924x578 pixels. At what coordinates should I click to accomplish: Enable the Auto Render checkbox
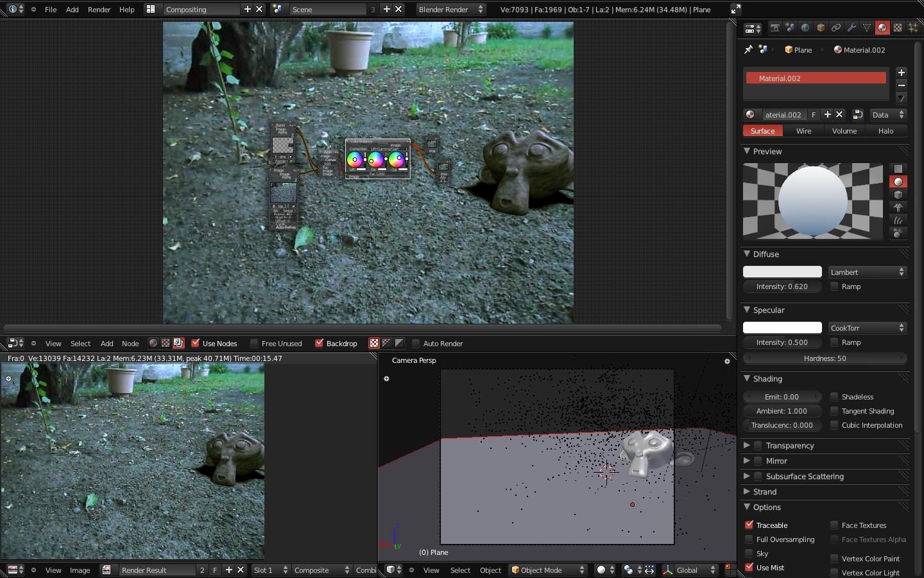click(416, 343)
